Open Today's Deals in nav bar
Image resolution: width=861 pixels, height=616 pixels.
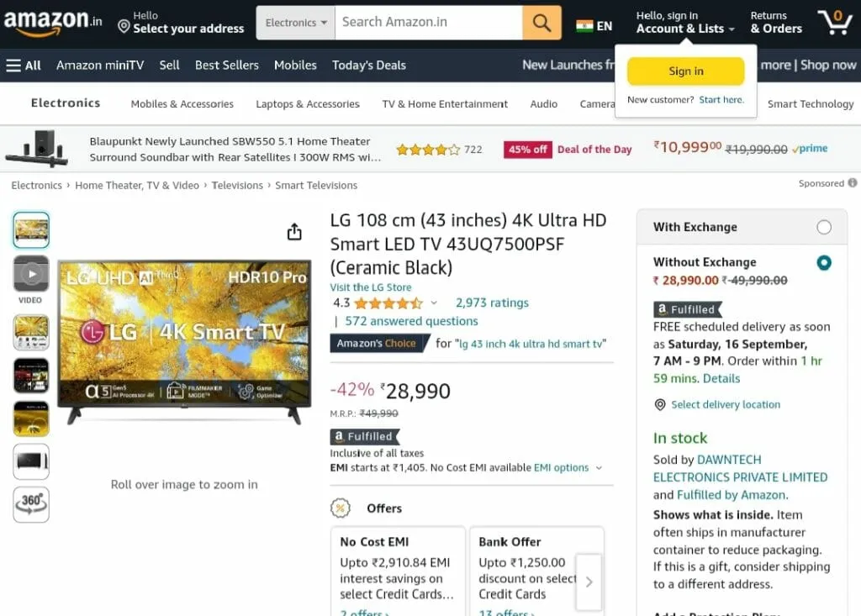369,66
